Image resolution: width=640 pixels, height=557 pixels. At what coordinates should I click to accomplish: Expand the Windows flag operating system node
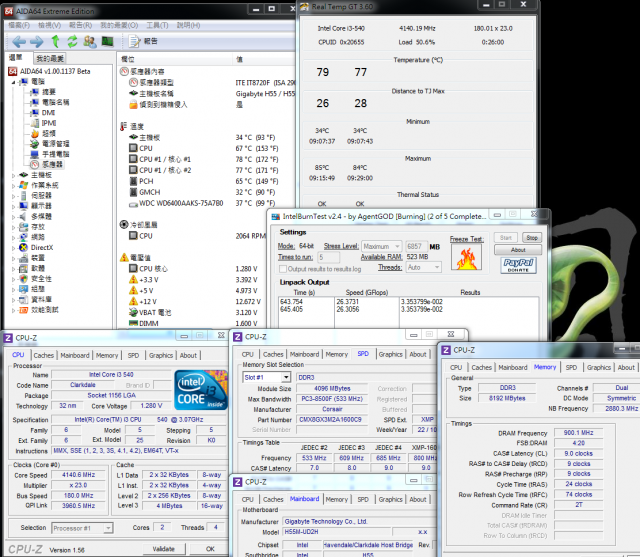coord(13,186)
